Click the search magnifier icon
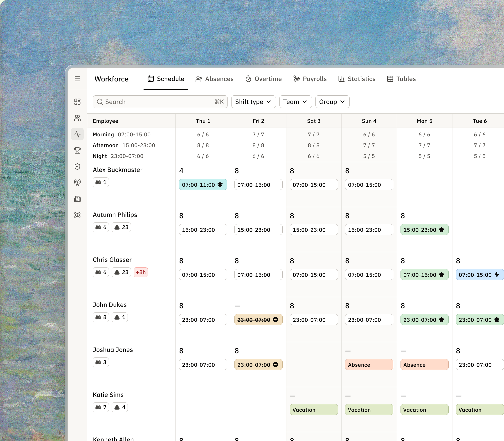504x441 pixels. coord(100,102)
